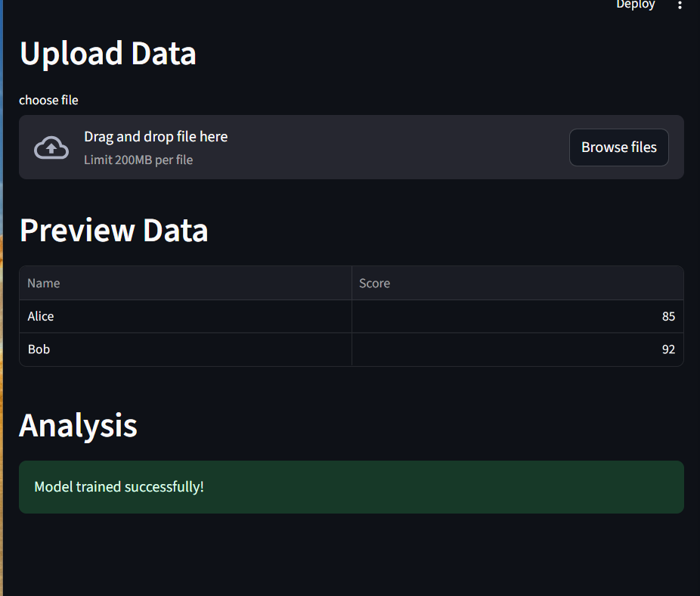700x596 pixels.
Task: Select the score cell showing 92
Action: click(x=517, y=349)
